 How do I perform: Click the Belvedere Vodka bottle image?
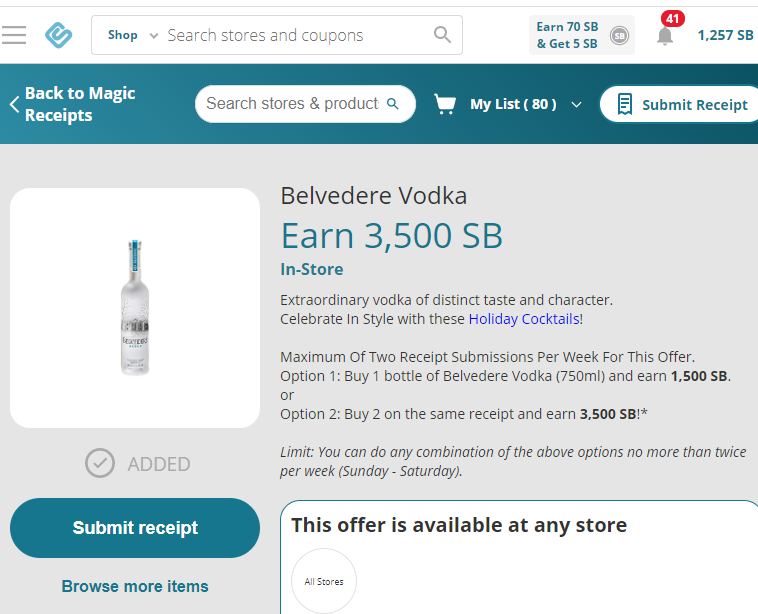coord(135,307)
